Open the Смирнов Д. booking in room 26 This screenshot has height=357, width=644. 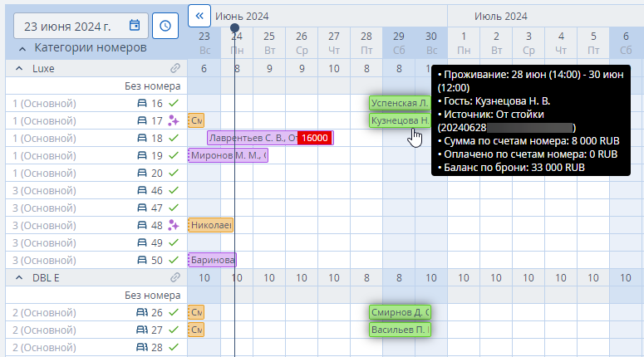pyautogui.click(x=400, y=312)
